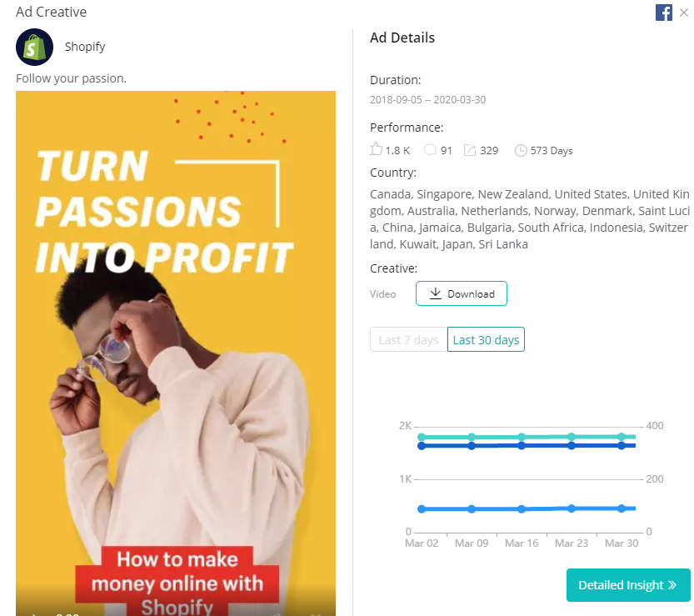Click the Mar 16 point on lower blue line
Viewport: 694px width, 616px height.
pos(522,509)
